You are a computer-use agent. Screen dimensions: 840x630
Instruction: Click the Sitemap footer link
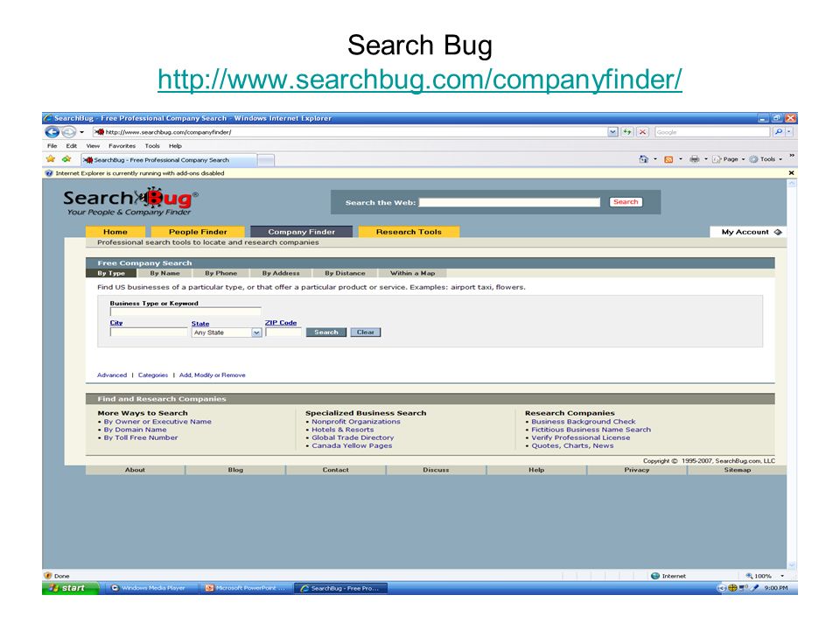pos(738,470)
